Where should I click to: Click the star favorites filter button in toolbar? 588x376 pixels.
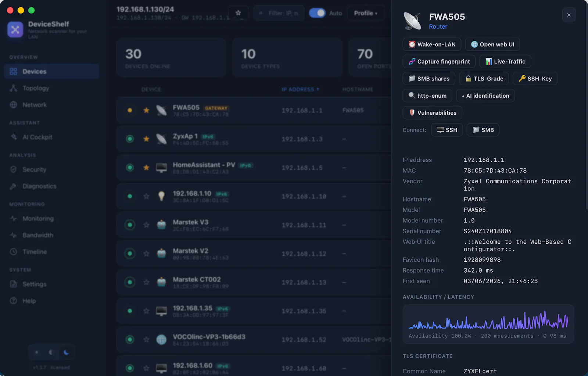[x=238, y=13]
